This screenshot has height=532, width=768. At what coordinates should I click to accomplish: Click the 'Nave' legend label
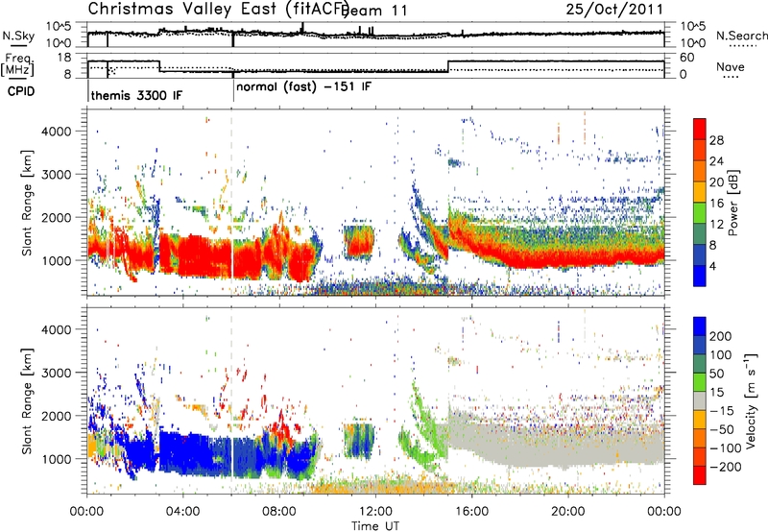731,67
